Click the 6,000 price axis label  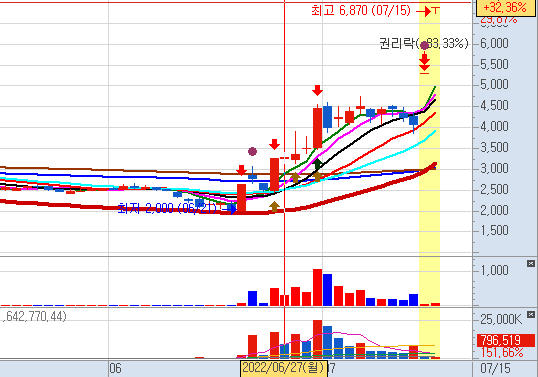(x=494, y=44)
